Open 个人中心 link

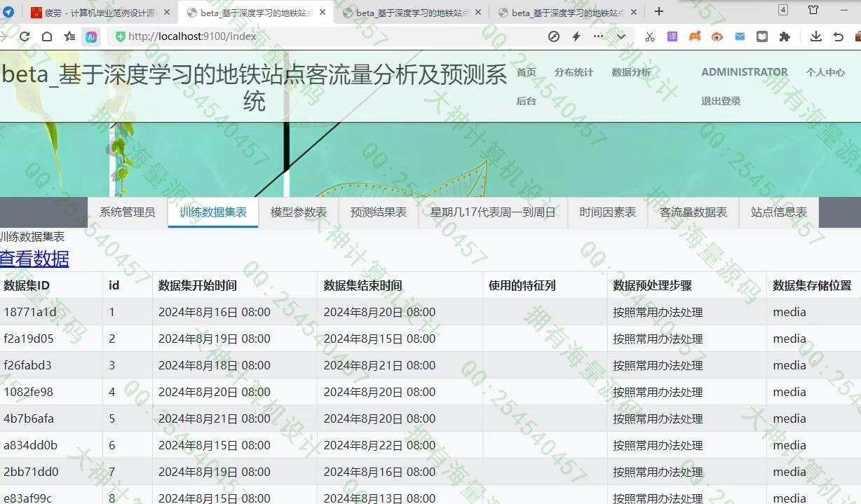click(x=825, y=72)
